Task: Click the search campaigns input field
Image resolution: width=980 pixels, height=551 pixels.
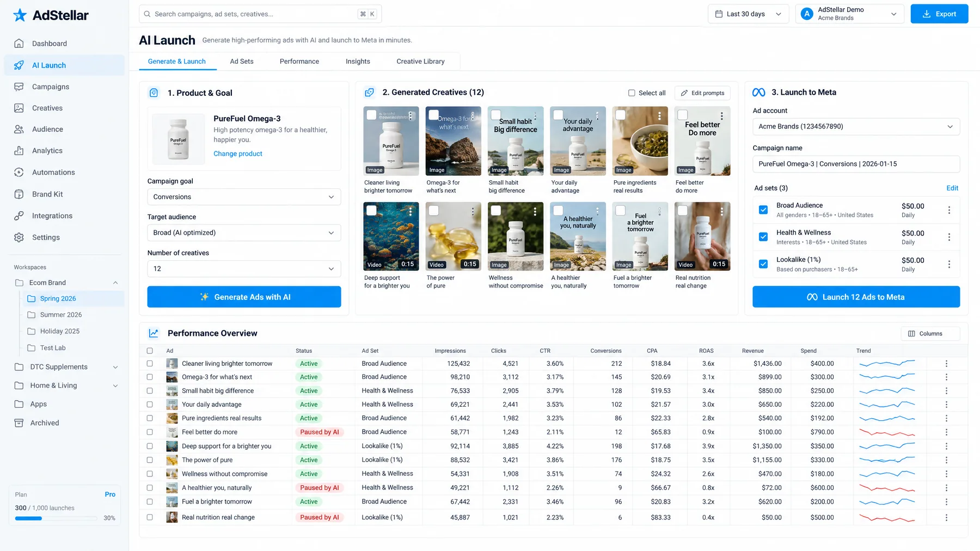Action: 260,14
